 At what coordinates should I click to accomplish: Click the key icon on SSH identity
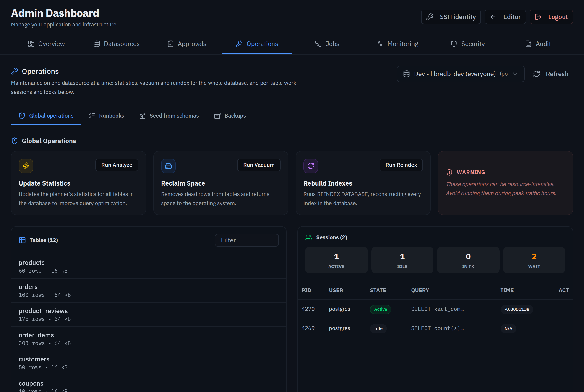(x=430, y=17)
